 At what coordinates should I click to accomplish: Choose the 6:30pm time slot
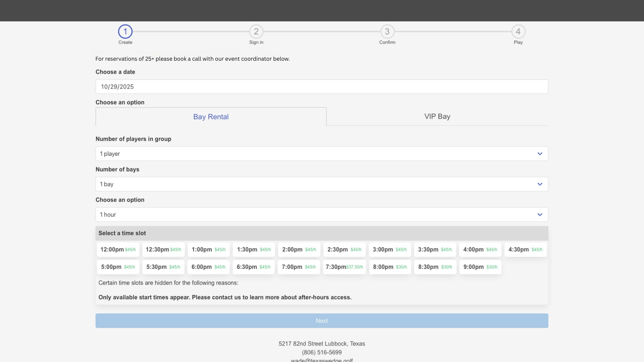[x=254, y=267]
